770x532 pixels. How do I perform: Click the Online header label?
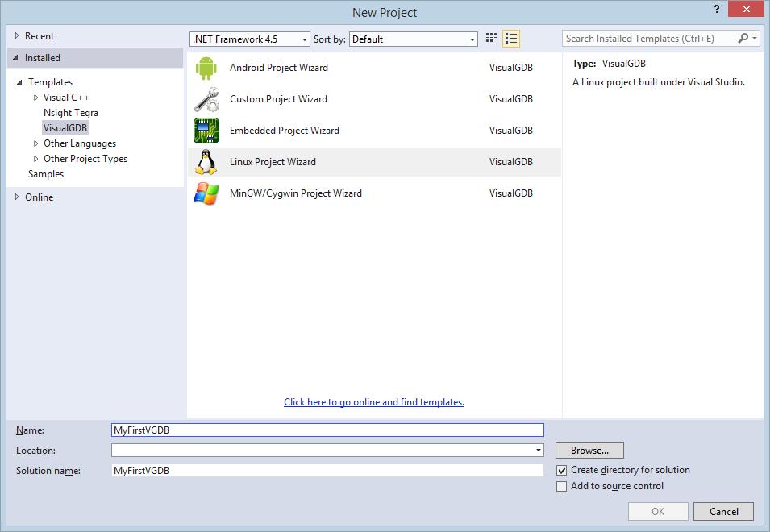(x=40, y=197)
